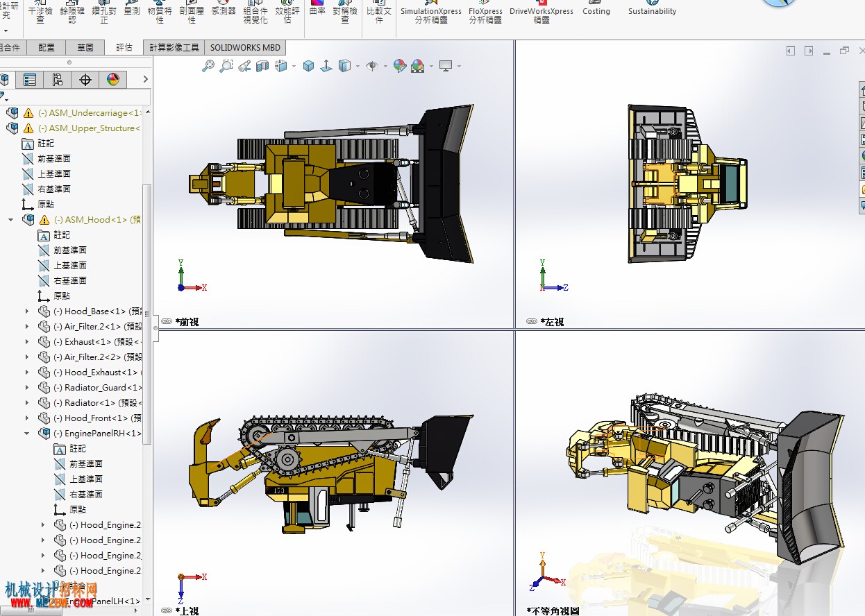Click 量測 measure tool
865x616 pixels.
point(132,8)
